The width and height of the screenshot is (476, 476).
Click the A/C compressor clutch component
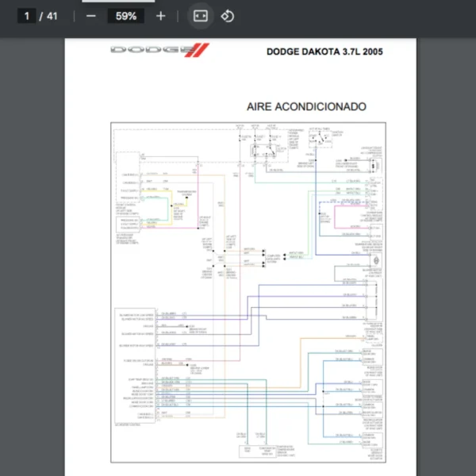point(374,164)
